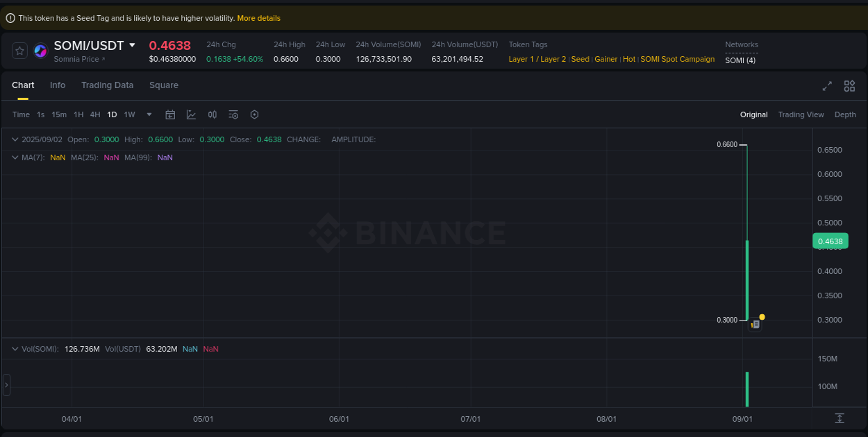Select the line chart style icon

click(x=191, y=114)
